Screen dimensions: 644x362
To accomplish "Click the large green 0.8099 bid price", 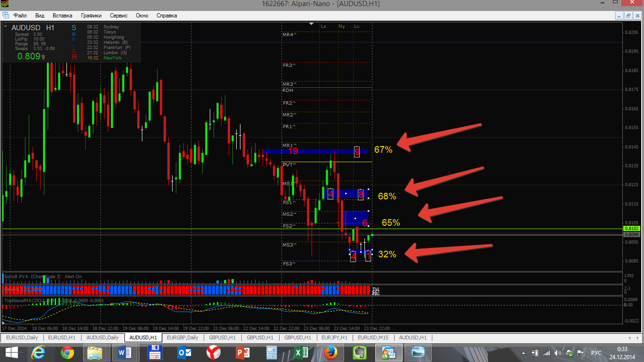I will [31, 57].
